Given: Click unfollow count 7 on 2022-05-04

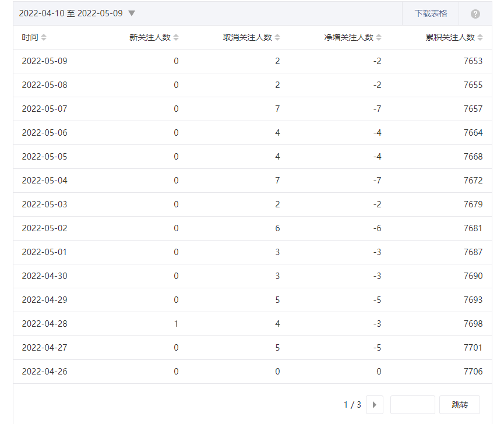Looking at the screenshot, I should [x=277, y=181].
